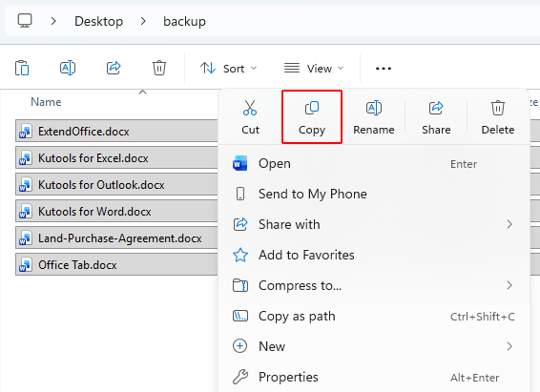Open the View dropdown
This screenshot has height=392, width=540.
point(314,68)
